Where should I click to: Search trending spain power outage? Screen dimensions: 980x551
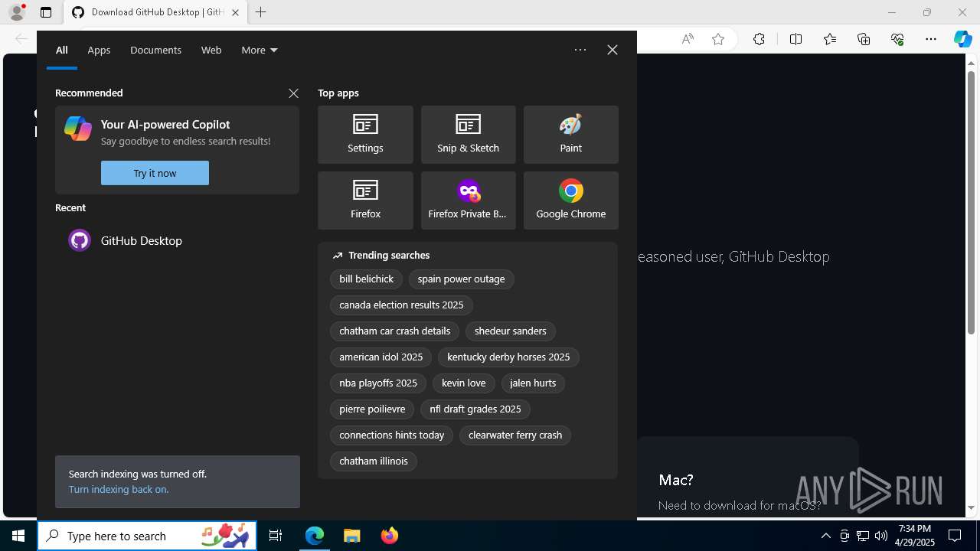[x=461, y=279]
